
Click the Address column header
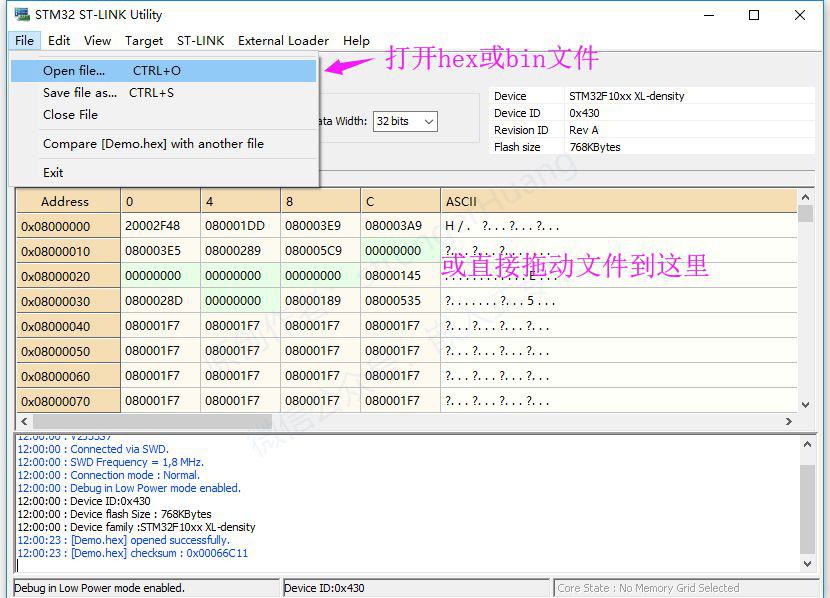(x=68, y=202)
